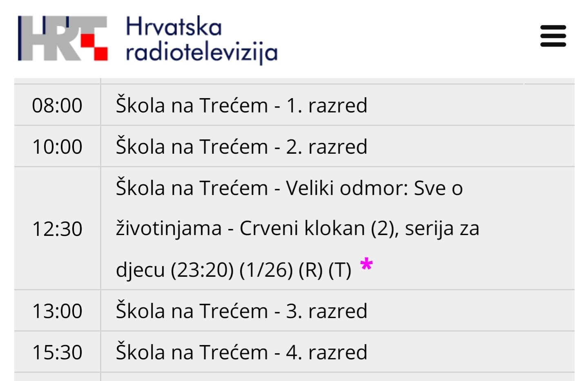Screen dimensions: 588x381
Task: Select the 12:30 time slot
Action: point(57,229)
